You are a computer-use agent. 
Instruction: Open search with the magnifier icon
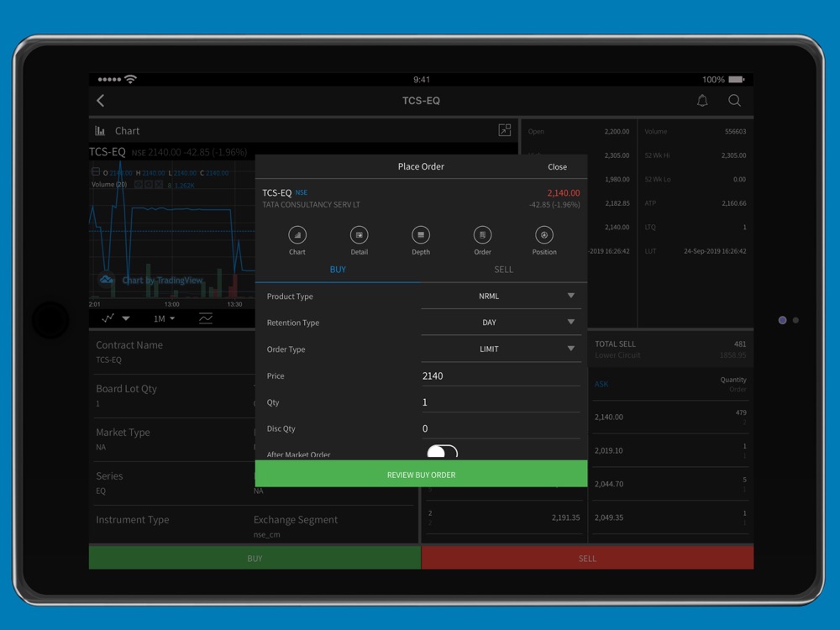734,101
